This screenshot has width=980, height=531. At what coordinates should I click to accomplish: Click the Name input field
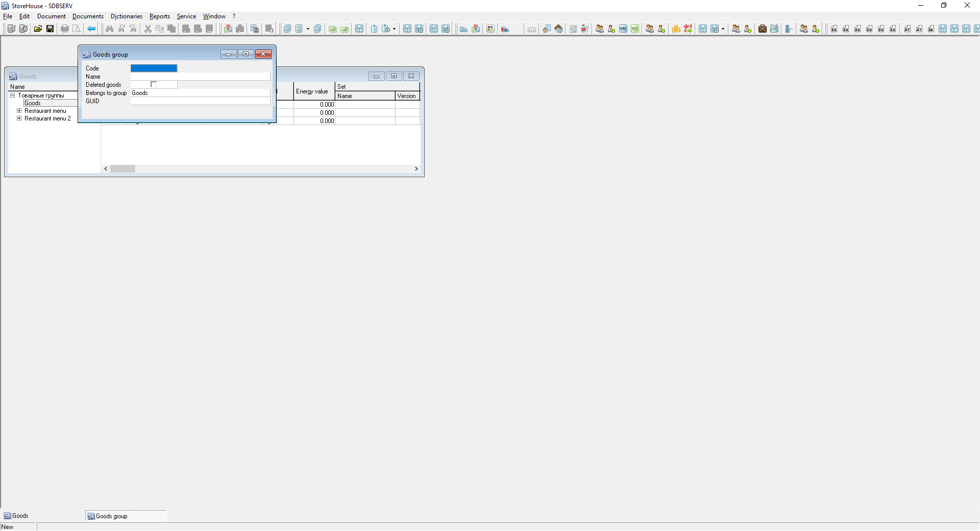[x=200, y=77]
